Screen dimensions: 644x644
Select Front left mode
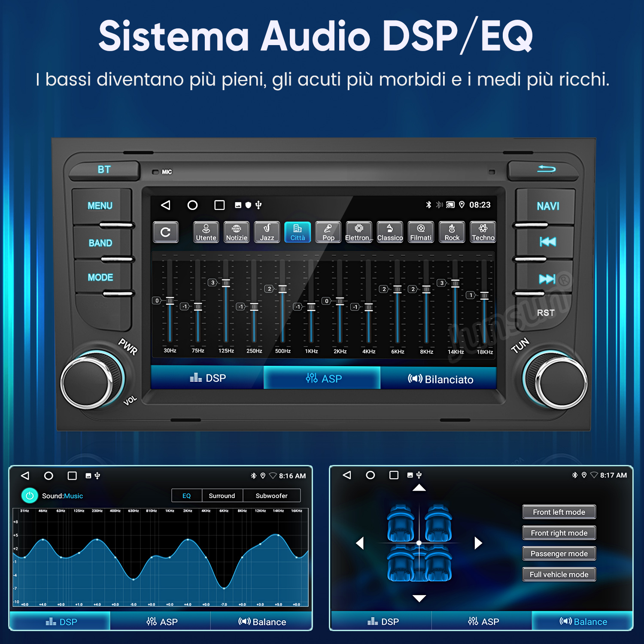[559, 512]
